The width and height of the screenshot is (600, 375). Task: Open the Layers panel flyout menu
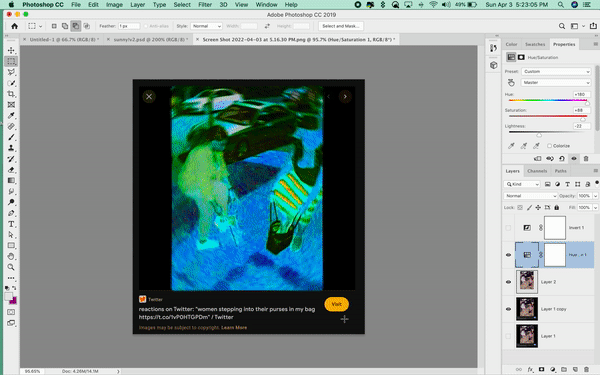click(595, 171)
